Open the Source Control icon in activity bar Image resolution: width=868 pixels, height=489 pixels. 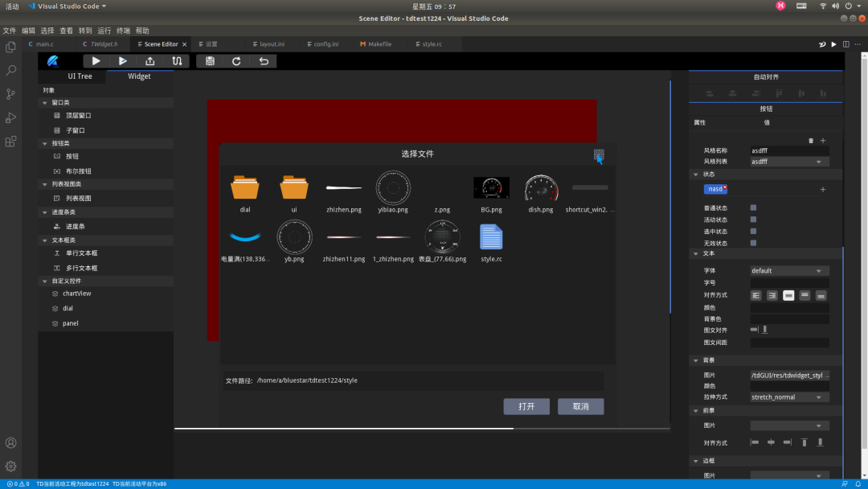click(x=10, y=94)
